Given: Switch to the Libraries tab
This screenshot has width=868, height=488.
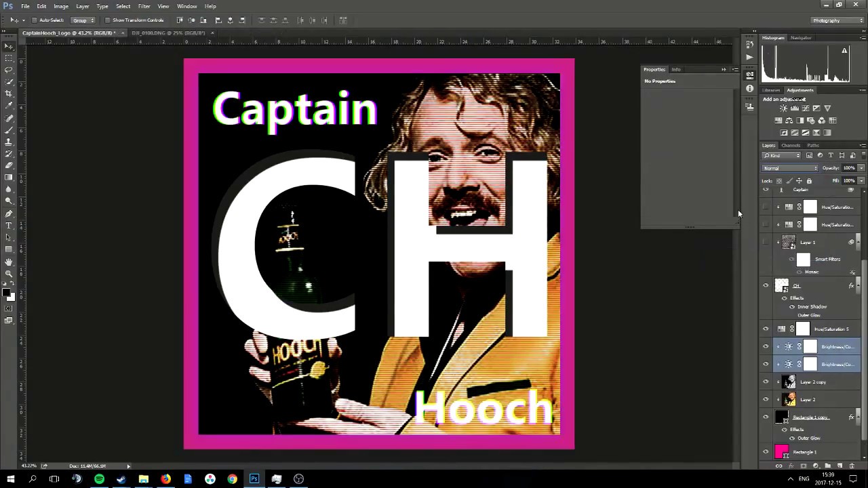Looking at the screenshot, I should click(771, 90).
